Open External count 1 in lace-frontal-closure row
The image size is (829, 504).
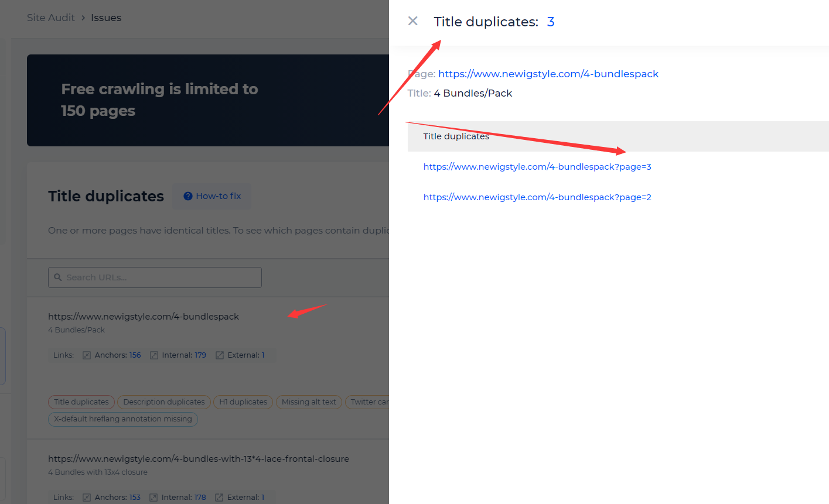(x=262, y=498)
